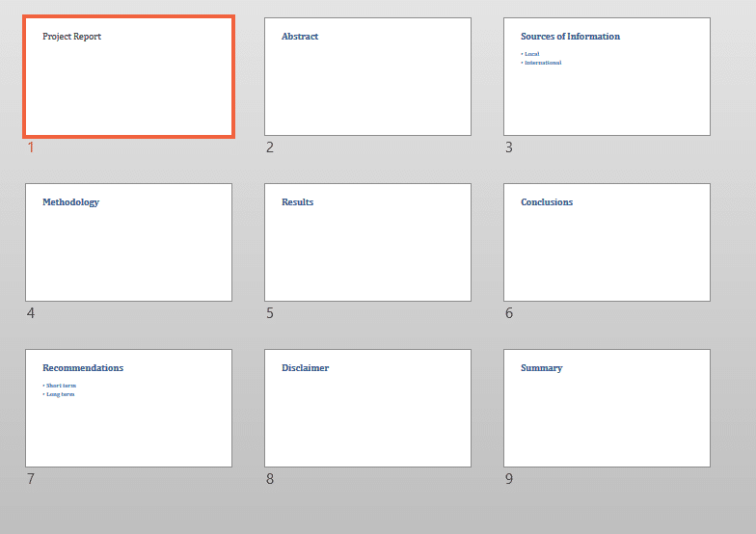Choose the Results slide thumbnail
Viewport: 756px width, 534px height.
point(367,243)
